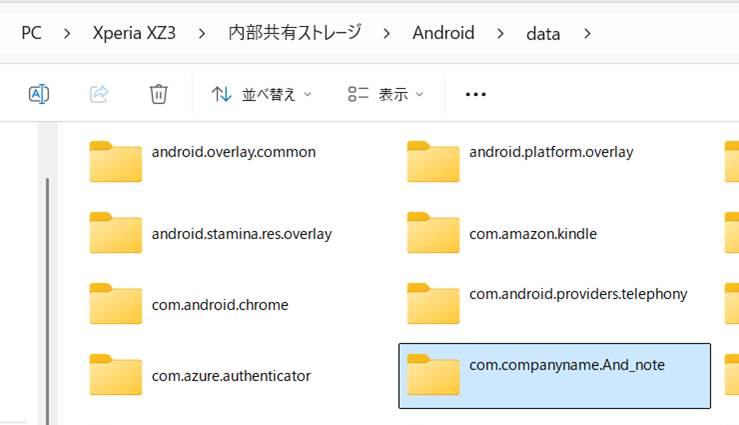
Task: Click PC in the address breadcrumb
Action: (32, 33)
